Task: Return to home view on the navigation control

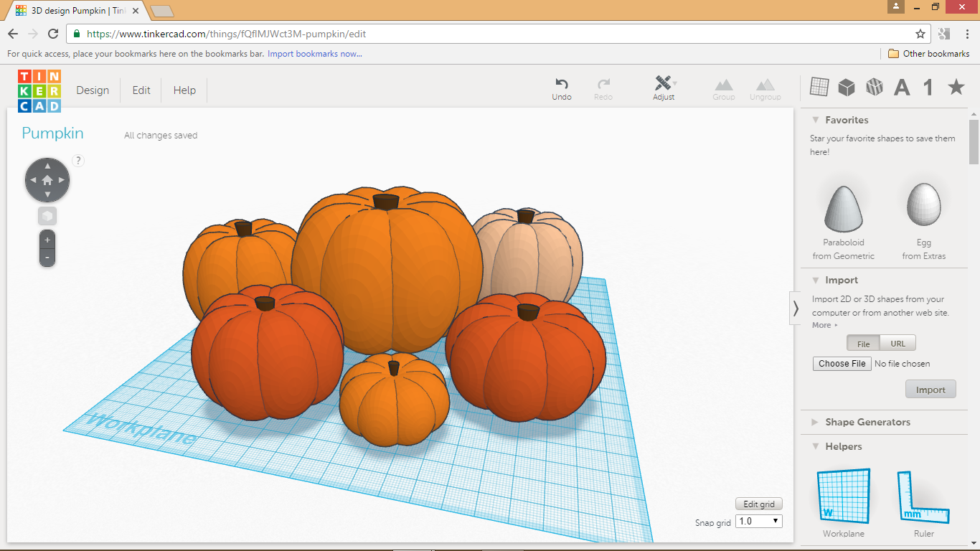Action: click(47, 179)
